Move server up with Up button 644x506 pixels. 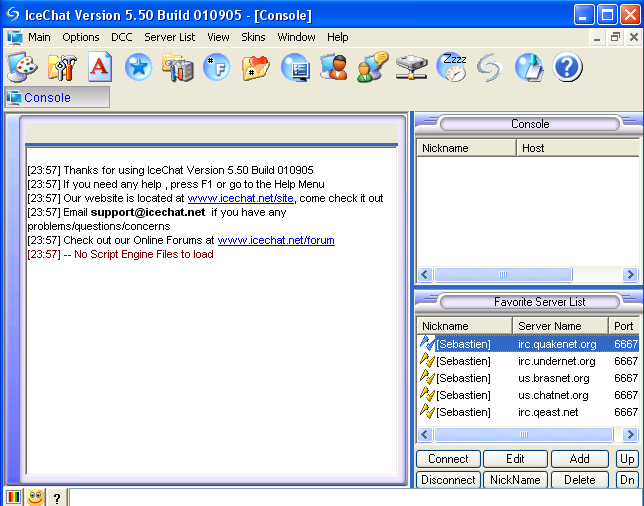(x=627, y=459)
